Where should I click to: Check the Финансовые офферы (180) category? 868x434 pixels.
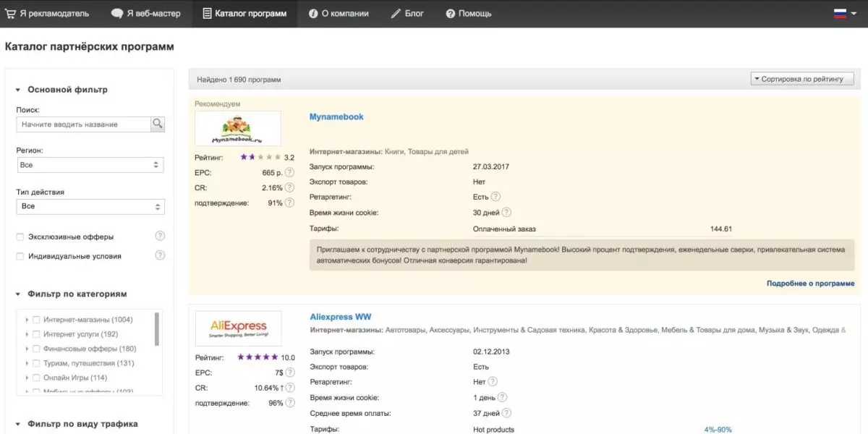pyautogui.click(x=36, y=349)
